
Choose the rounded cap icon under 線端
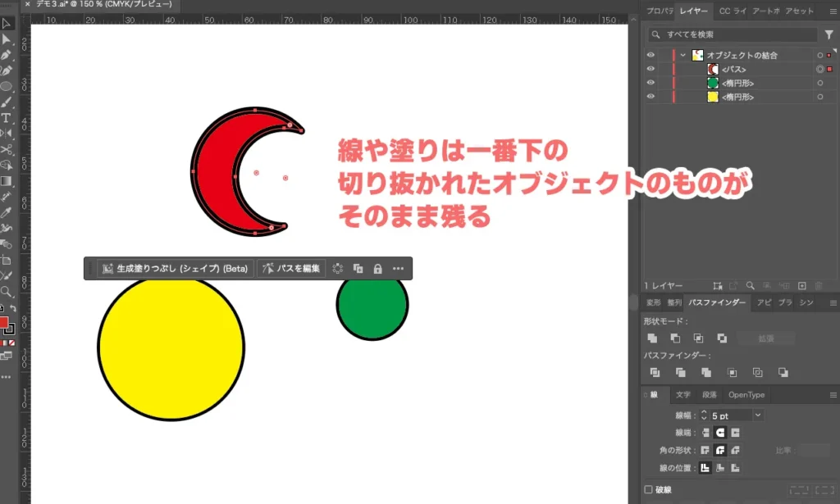tap(720, 432)
